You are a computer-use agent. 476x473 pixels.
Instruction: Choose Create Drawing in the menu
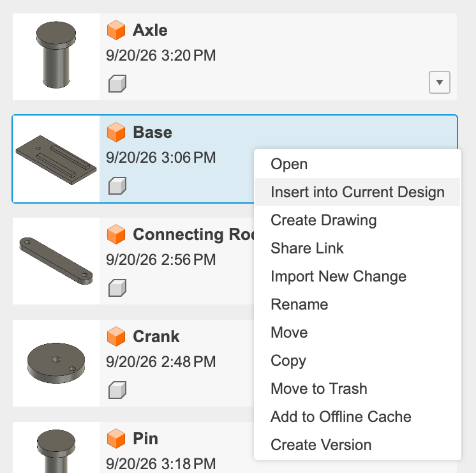[x=357, y=220]
